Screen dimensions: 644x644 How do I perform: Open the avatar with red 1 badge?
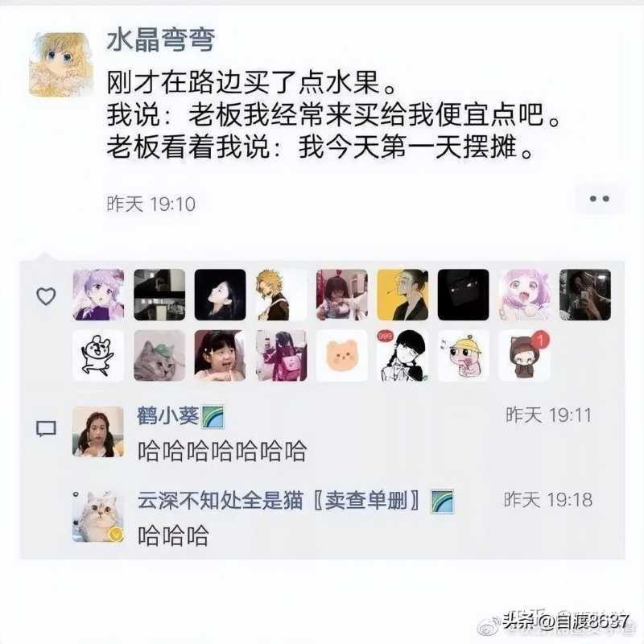(524, 356)
